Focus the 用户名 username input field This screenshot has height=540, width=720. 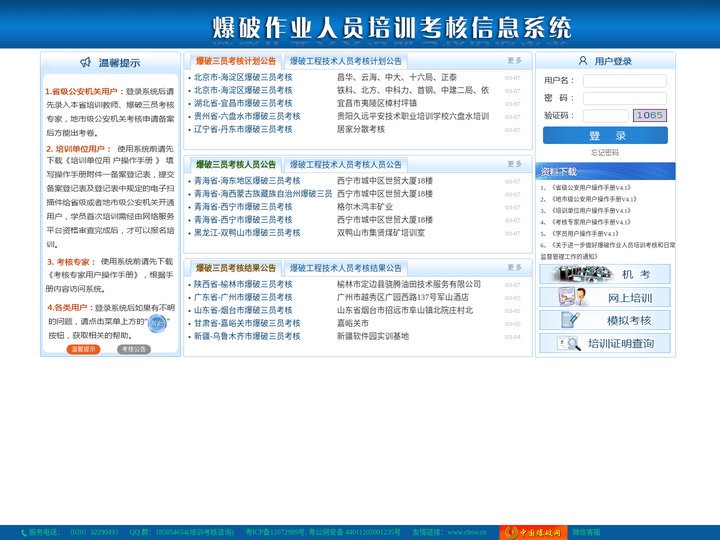coord(624,81)
